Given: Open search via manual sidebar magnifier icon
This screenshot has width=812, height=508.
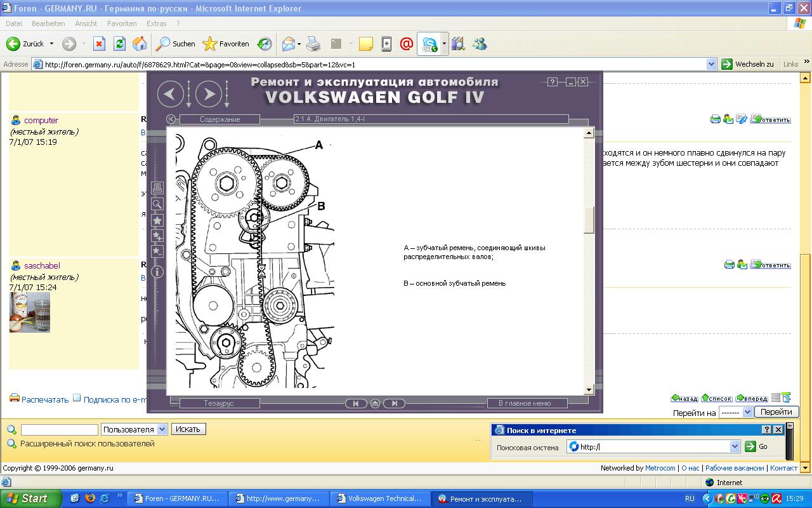Looking at the screenshot, I should coord(157,204).
